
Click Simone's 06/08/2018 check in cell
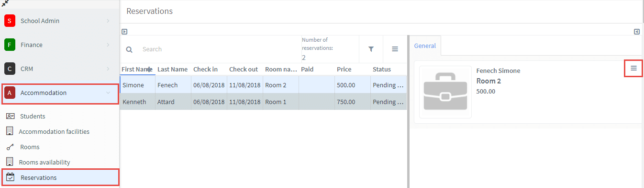point(209,85)
